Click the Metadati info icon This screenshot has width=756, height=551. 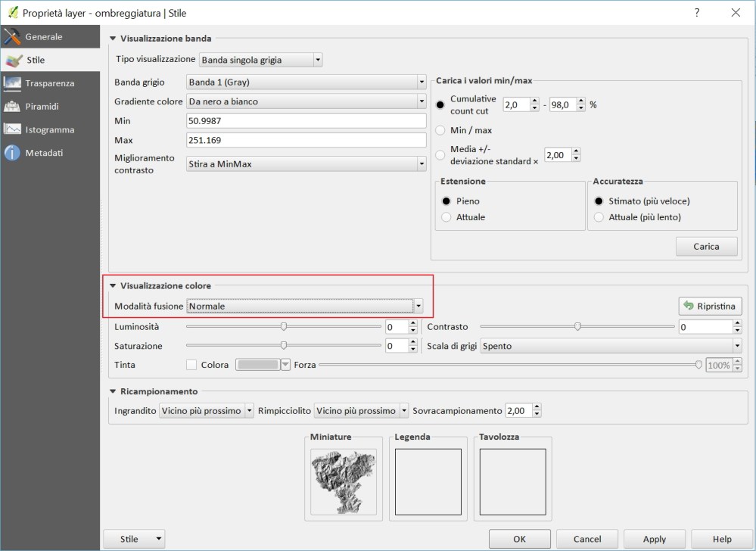click(12, 153)
